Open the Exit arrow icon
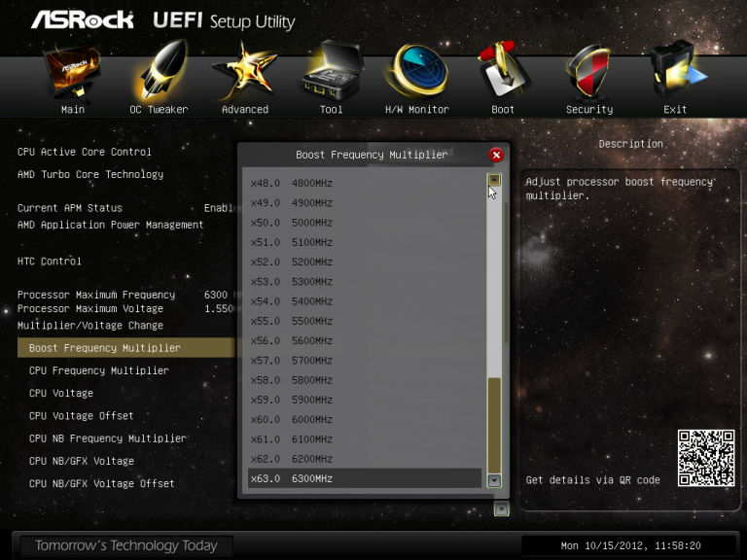 tap(677, 70)
